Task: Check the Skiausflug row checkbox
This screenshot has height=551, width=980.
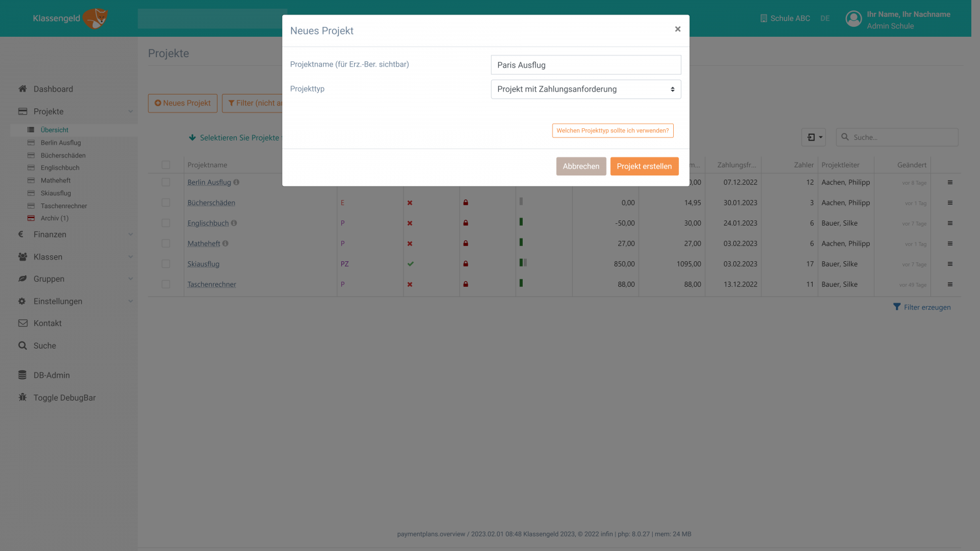Action: [x=166, y=264]
